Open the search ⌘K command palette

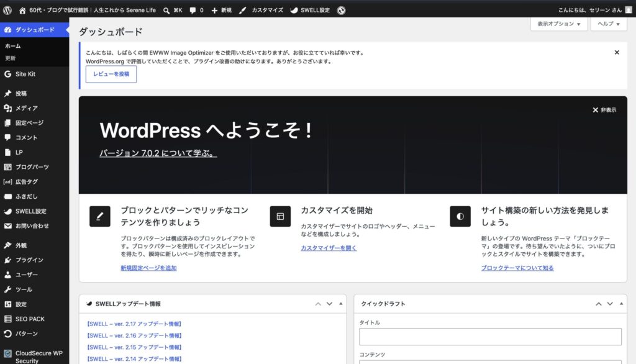173,11
